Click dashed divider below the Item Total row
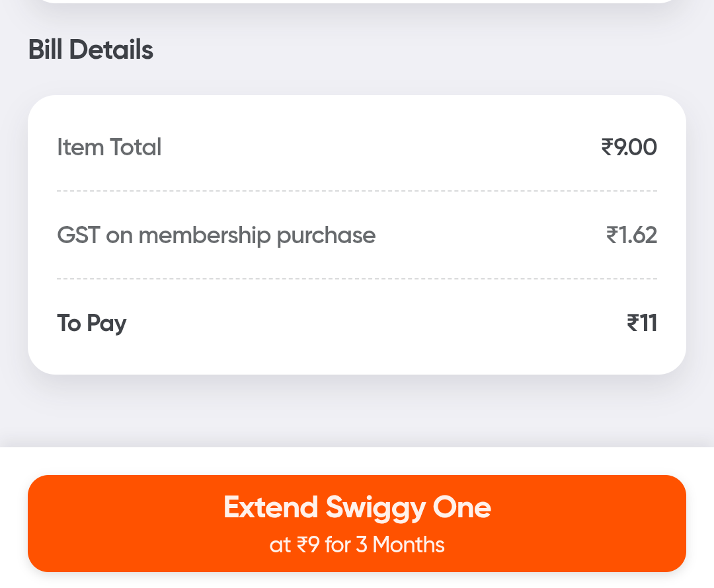 (357, 191)
